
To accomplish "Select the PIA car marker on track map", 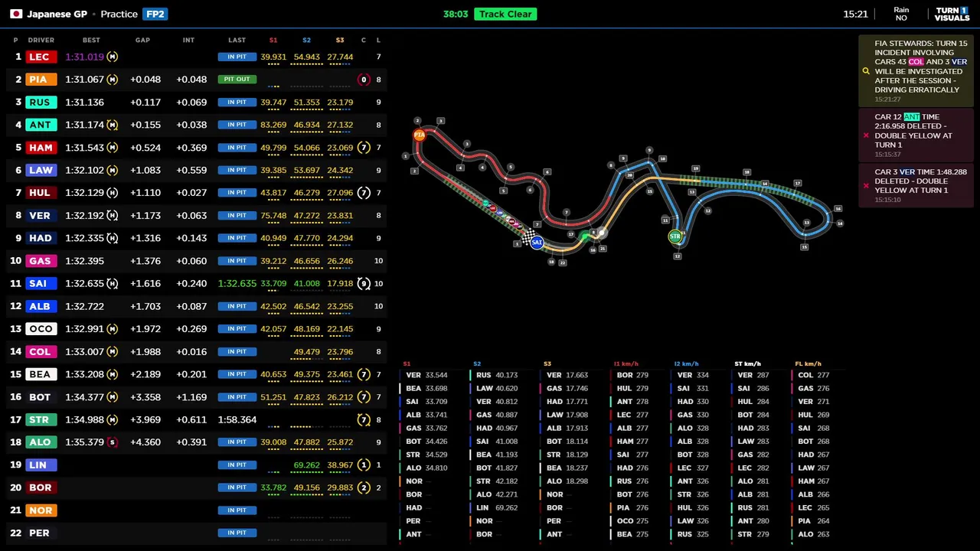I will 419,135.
